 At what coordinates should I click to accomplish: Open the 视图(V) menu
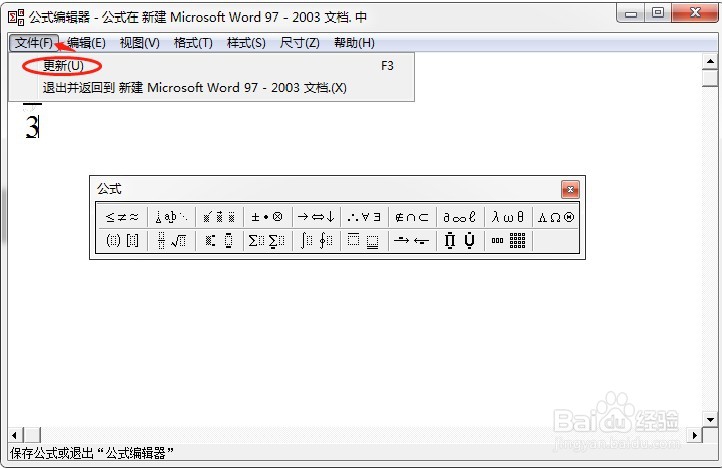coord(140,43)
